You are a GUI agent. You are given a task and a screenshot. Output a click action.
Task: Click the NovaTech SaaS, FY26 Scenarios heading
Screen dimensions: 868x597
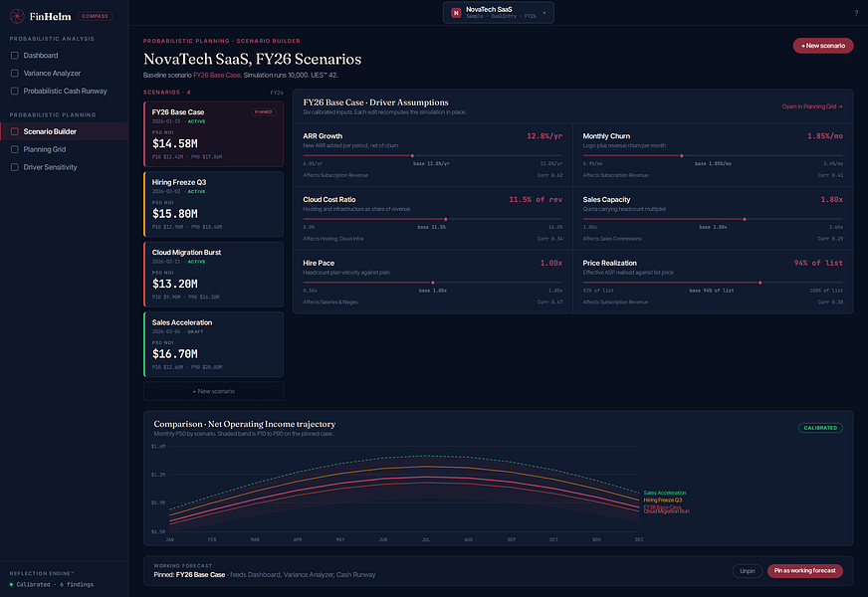(253, 59)
